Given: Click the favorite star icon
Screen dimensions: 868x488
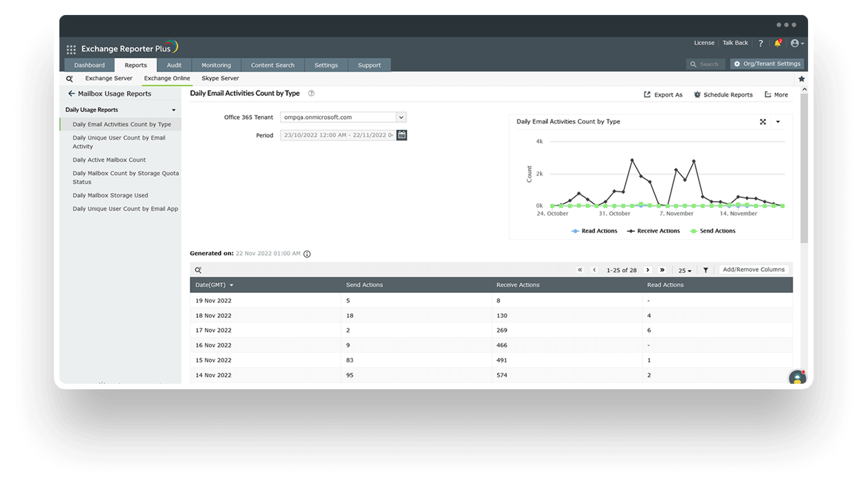Looking at the screenshot, I should [x=801, y=79].
